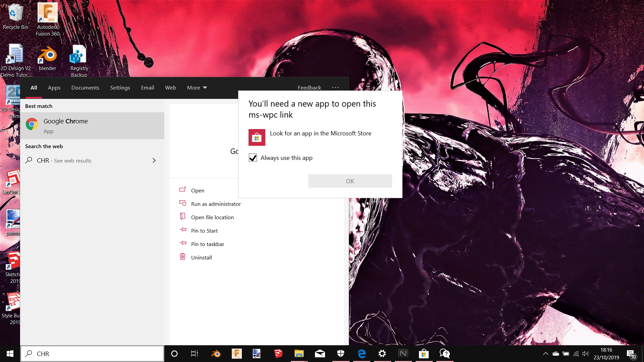Switch to the Settings search tab
Viewport: 644px width, 362px height.
tap(120, 88)
